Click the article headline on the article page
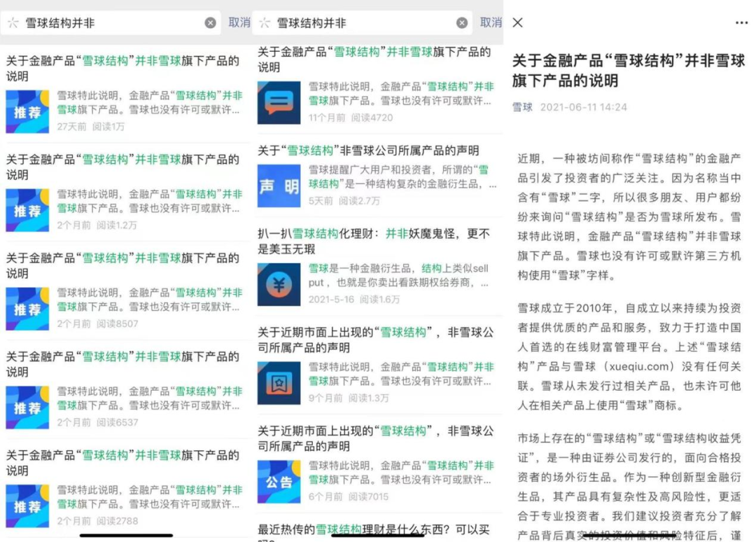 tap(629, 71)
